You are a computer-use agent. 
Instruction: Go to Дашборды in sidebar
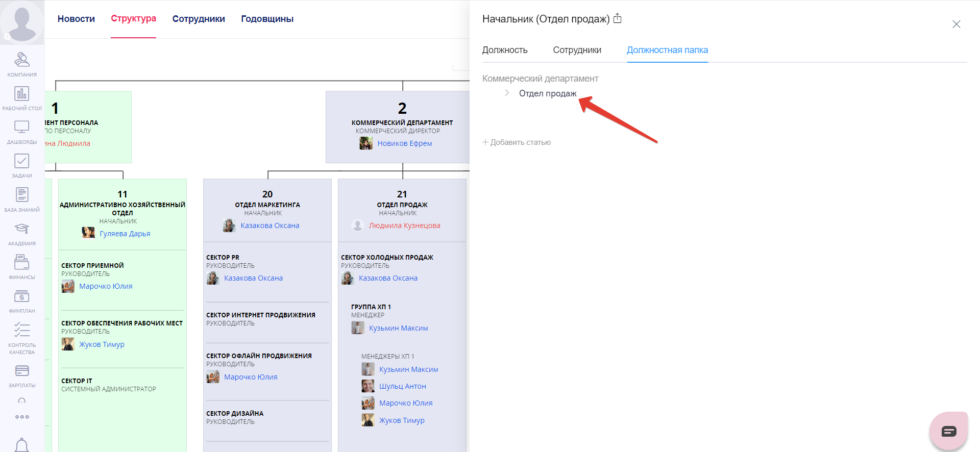tap(22, 132)
